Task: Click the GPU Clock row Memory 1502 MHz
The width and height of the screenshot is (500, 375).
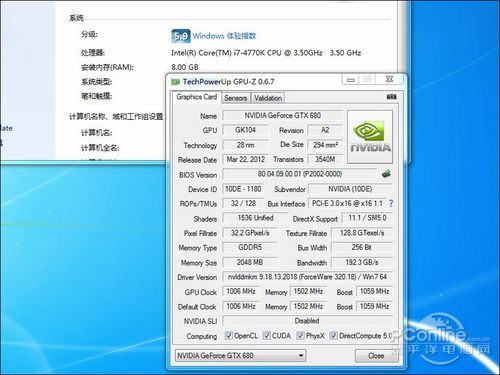Action: [x=308, y=291]
